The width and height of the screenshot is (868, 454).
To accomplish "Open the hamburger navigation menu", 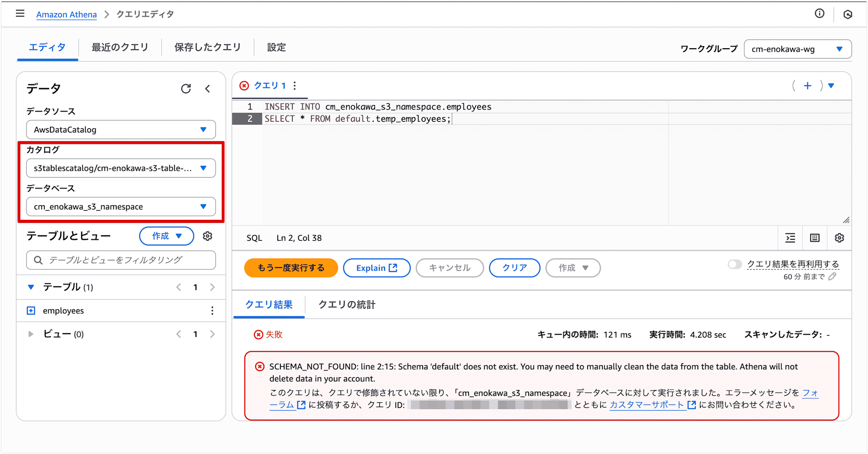I will point(20,13).
